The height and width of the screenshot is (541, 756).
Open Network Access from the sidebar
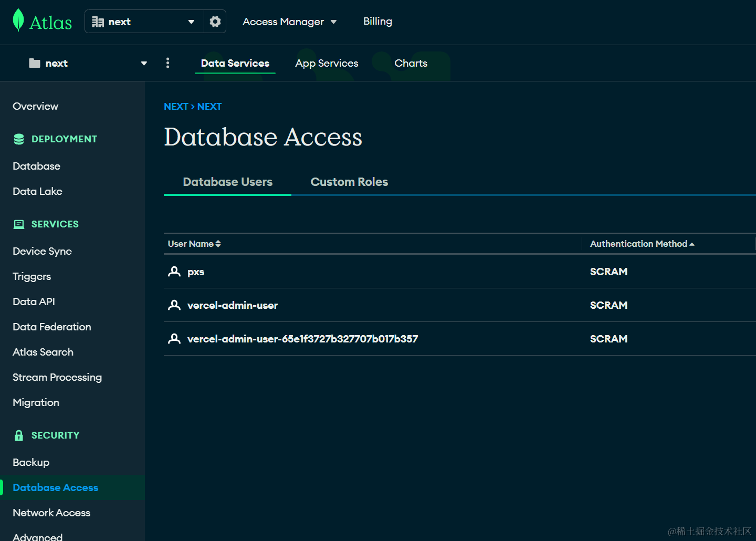51,513
